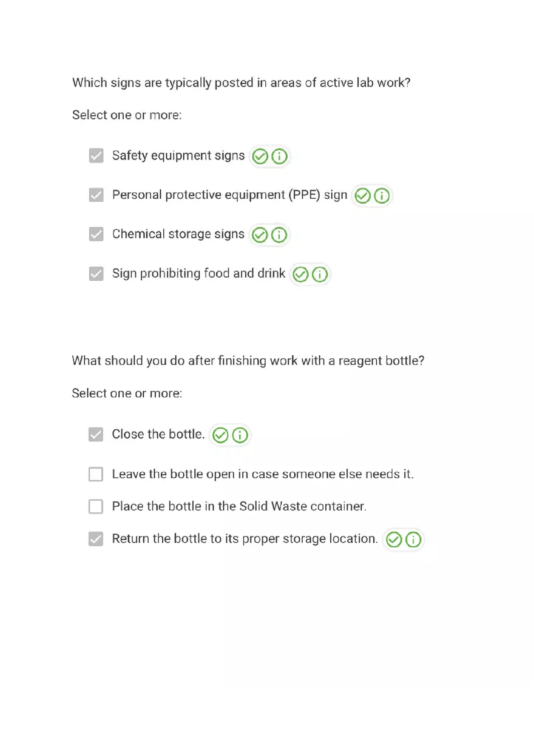Uncheck the Close the bottle option

[x=96, y=435]
